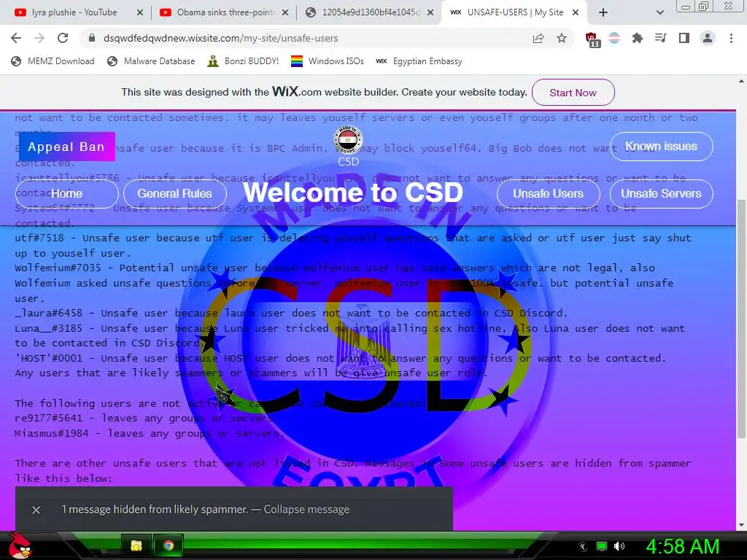Open File Explorer from taskbar
The image size is (747, 560).
(136, 545)
